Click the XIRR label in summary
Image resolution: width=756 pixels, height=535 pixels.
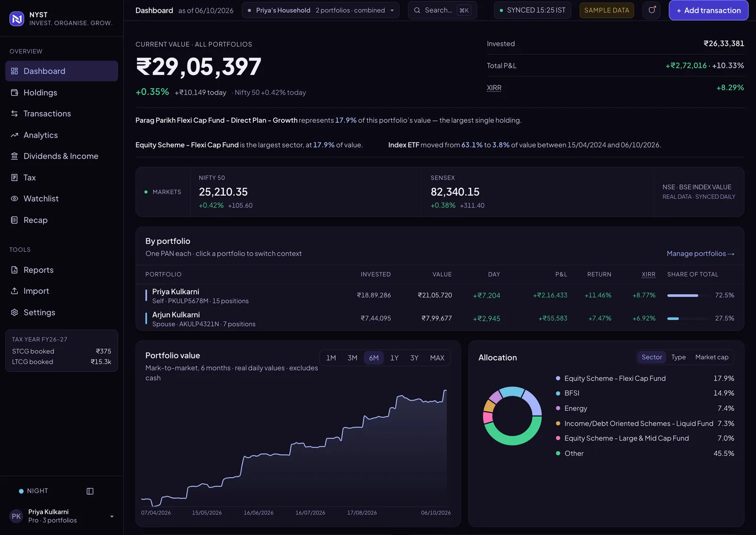click(494, 88)
